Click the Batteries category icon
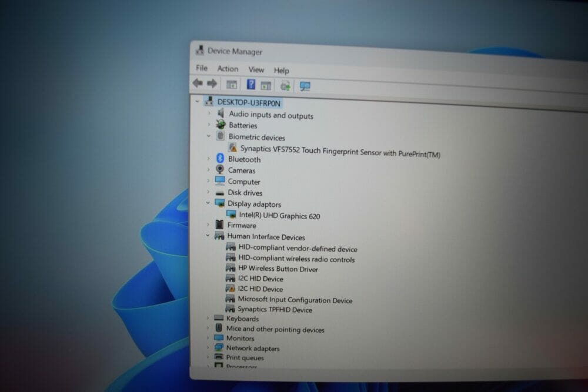 pyautogui.click(x=221, y=124)
